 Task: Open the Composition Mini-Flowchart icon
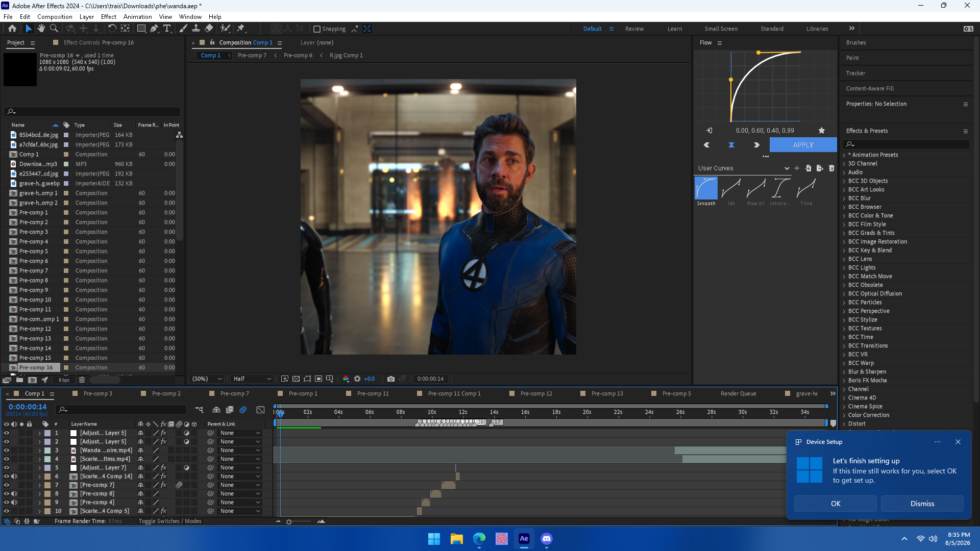(x=199, y=409)
